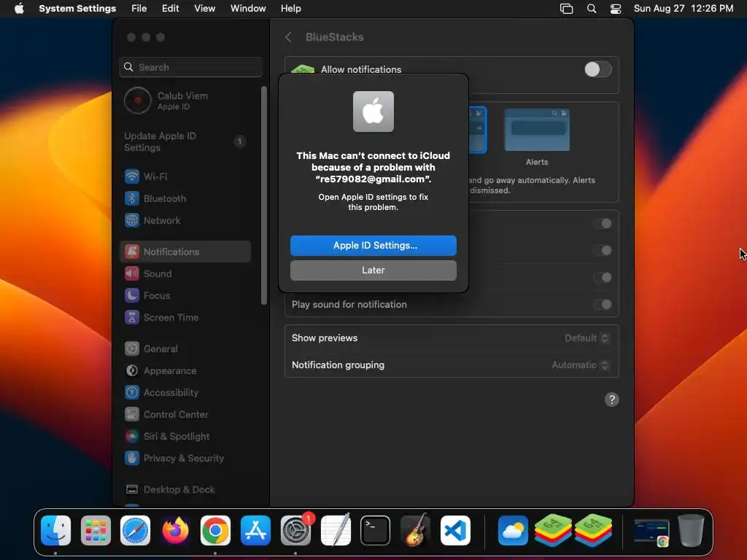Toggle Play sound for notification switch
The image size is (747, 560).
pos(603,305)
